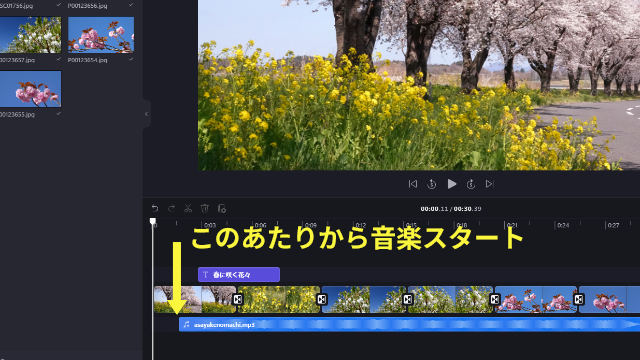Click the timecode 00:00.11 / 00:30.39
This screenshot has height=360, width=640.
tap(451, 209)
